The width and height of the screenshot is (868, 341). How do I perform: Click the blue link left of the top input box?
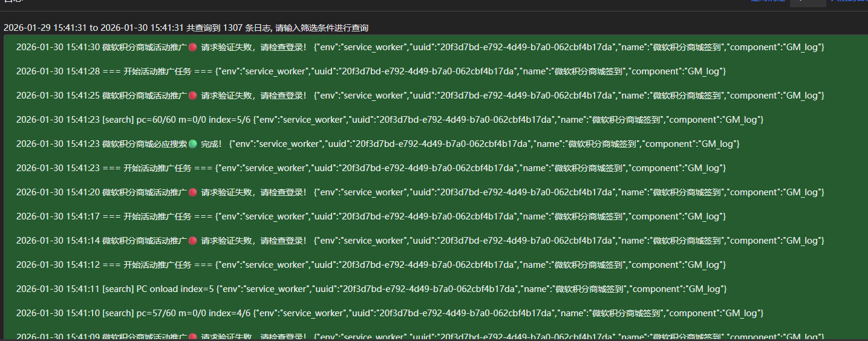point(768,2)
